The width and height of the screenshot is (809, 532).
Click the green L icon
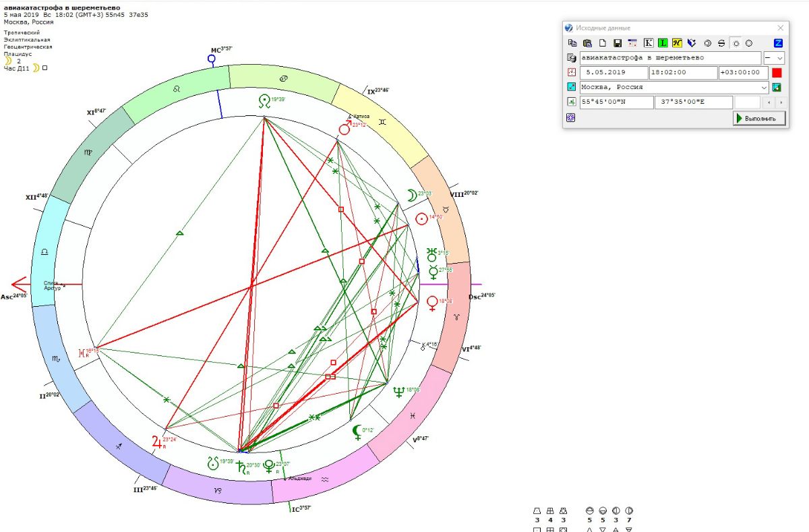click(663, 43)
